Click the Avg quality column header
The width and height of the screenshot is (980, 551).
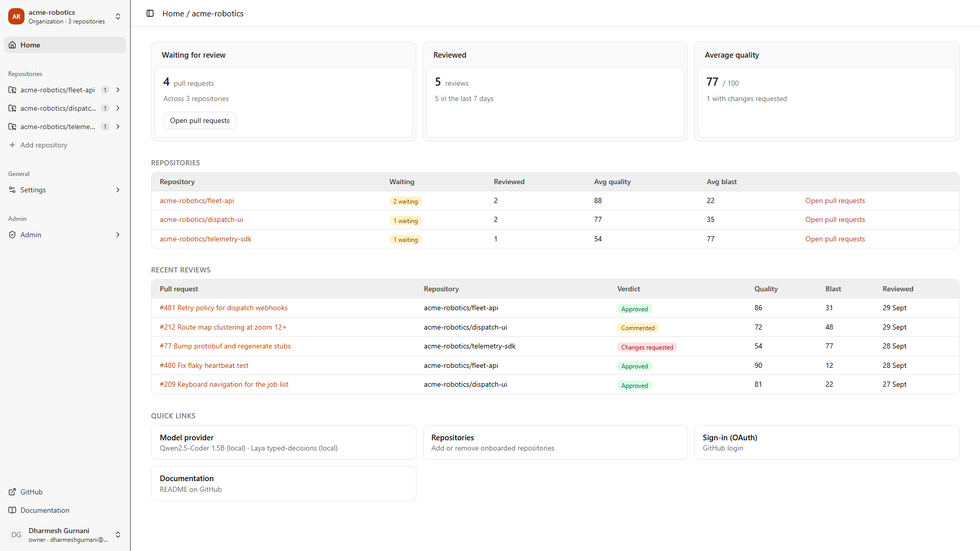(x=612, y=182)
